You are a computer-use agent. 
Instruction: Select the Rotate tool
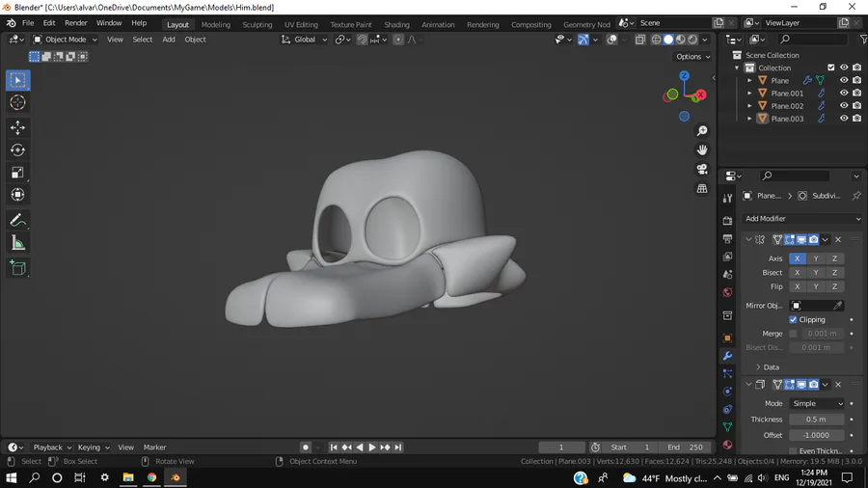click(x=17, y=149)
